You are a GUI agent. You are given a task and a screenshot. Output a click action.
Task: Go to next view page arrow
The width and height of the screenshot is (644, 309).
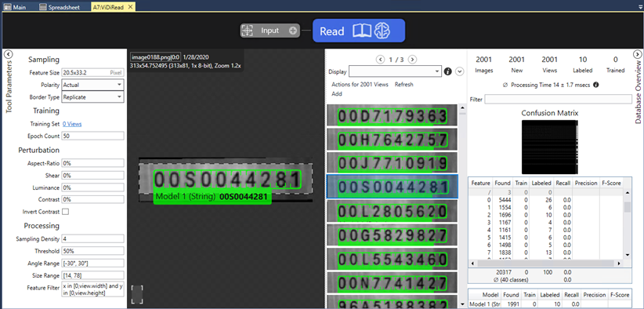(412, 60)
